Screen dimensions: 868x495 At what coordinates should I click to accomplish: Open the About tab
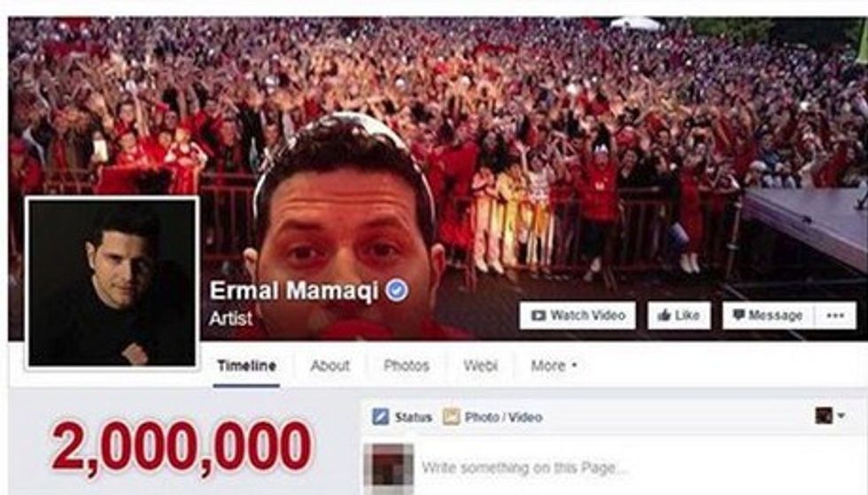coord(329,366)
